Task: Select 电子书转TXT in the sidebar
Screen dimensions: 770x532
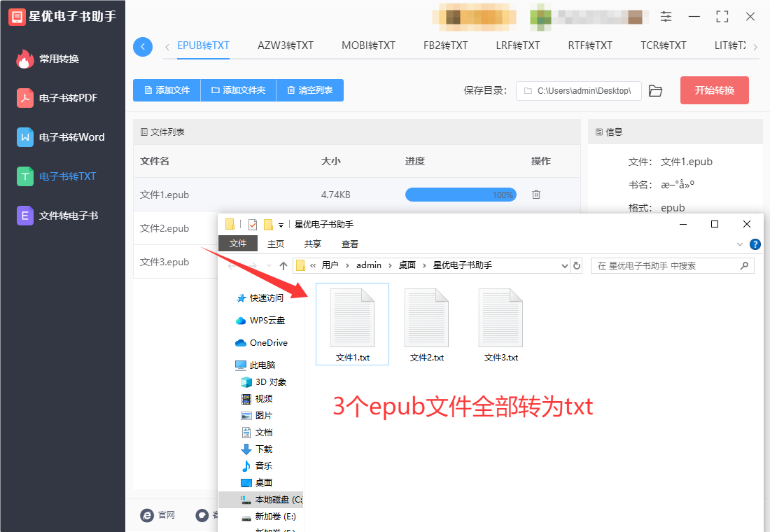Action: point(57,176)
